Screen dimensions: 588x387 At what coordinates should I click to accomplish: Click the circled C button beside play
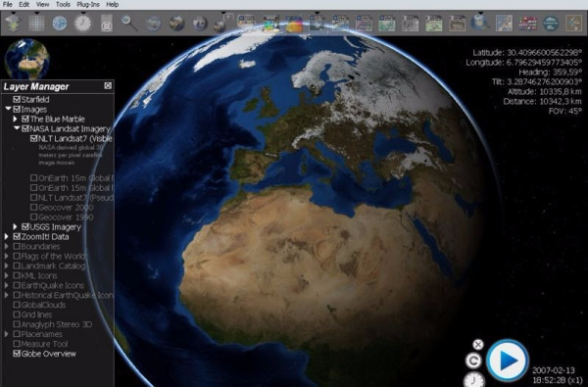pyautogui.click(x=473, y=362)
